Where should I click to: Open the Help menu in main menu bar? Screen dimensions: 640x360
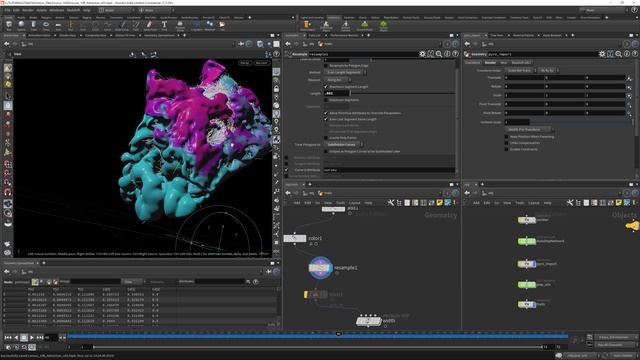87,10
